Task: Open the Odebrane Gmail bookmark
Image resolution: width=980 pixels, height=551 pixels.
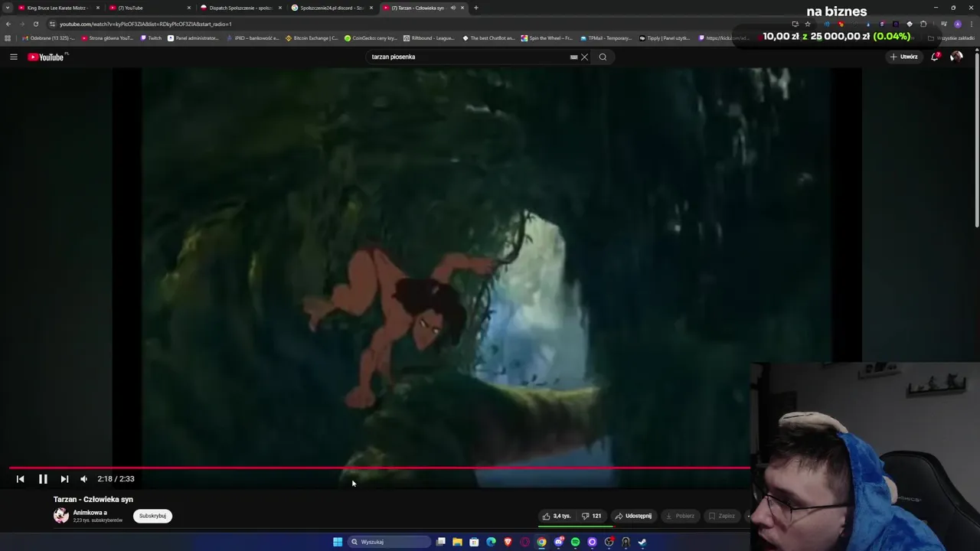Action: pos(49,37)
